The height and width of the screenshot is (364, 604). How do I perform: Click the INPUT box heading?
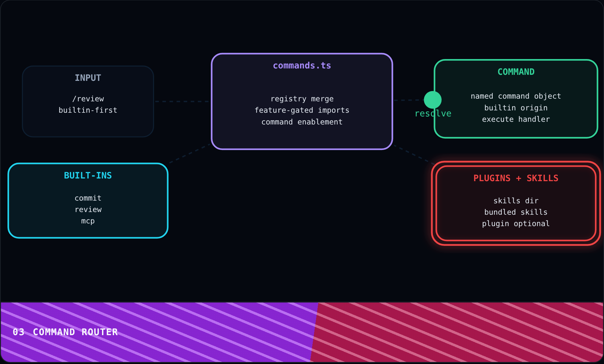click(88, 78)
